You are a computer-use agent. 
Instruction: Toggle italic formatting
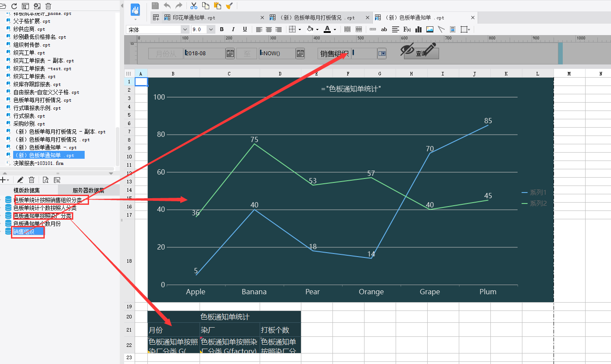233,29
